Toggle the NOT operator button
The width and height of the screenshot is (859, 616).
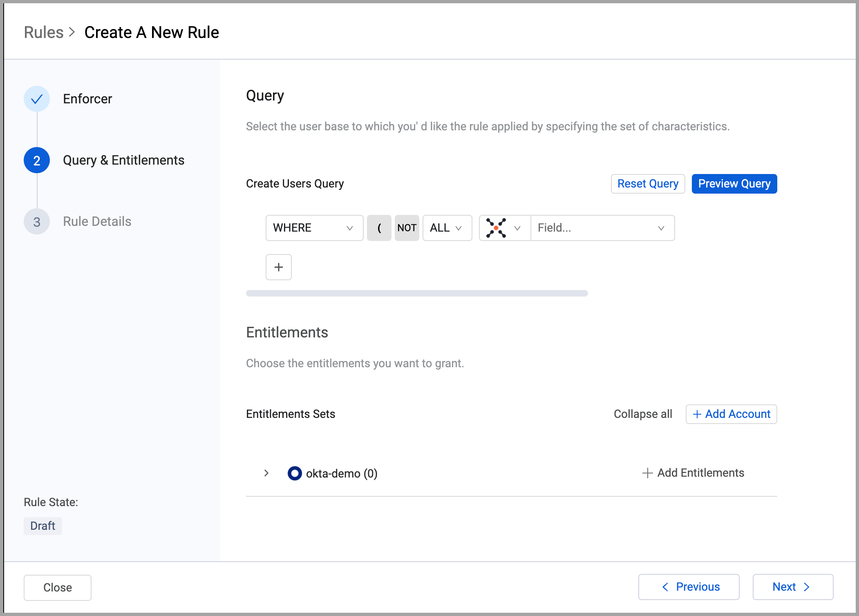pyautogui.click(x=407, y=228)
